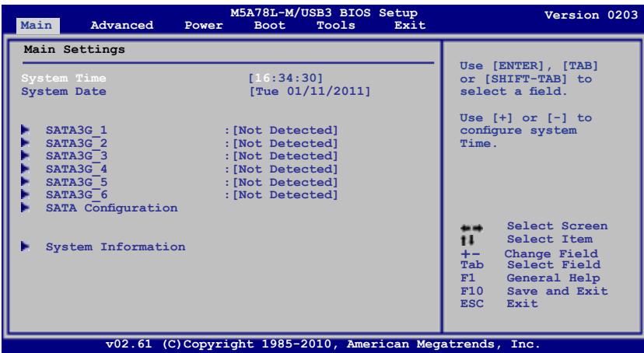Click the General Help text
This screenshot has width=644, height=353.
(553, 278)
